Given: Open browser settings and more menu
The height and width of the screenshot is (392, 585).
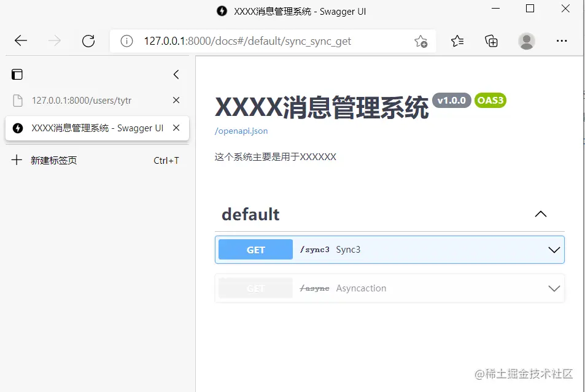Looking at the screenshot, I should click(x=562, y=41).
